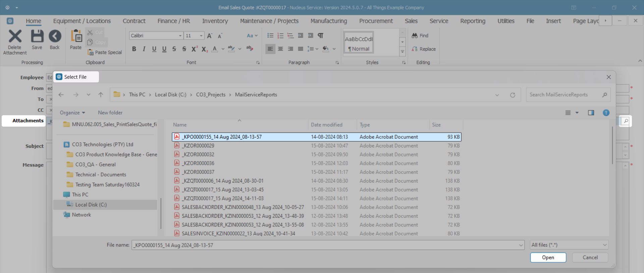
Task: Open the recent locations dropdown arrow
Action: pos(89,95)
